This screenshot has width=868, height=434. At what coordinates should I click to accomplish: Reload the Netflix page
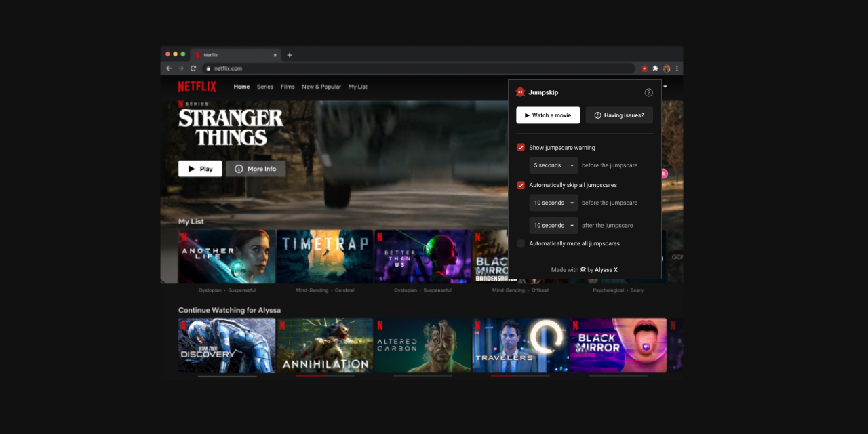click(x=193, y=68)
